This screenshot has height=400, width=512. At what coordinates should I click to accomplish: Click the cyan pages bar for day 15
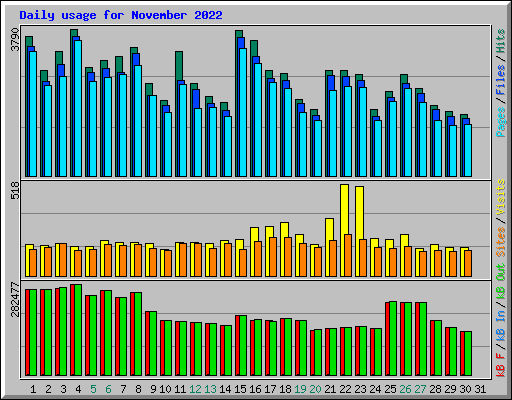pyautogui.click(x=243, y=112)
